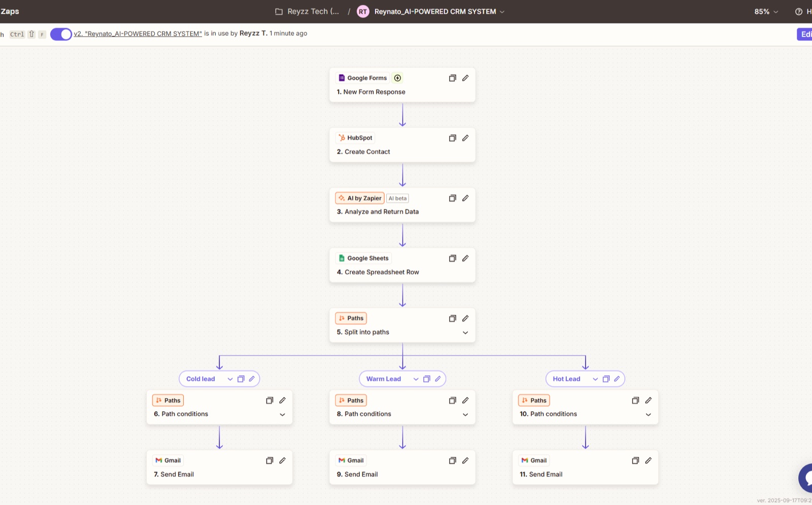Click the Zap title Reynato_AI-POWERED CRM SYSTEM
This screenshot has height=505, width=812.
click(435, 12)
